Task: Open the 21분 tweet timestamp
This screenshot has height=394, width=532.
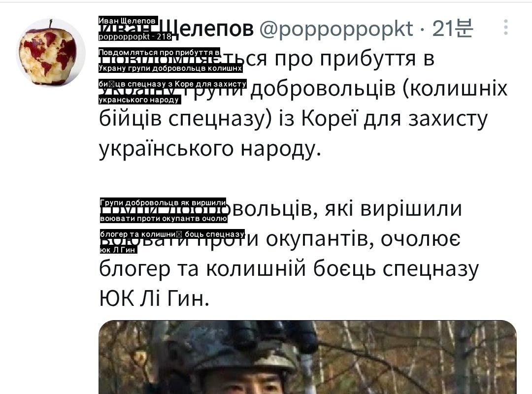Action: pos(452,28)
